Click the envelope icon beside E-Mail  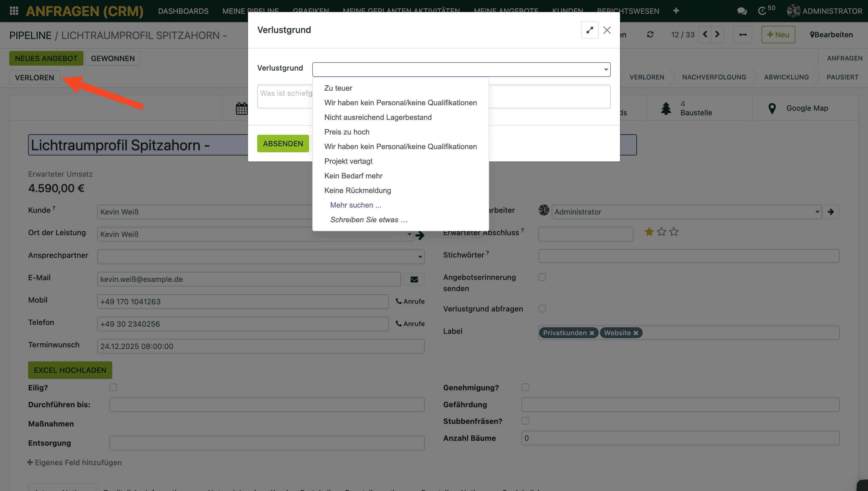pos(414,279)
